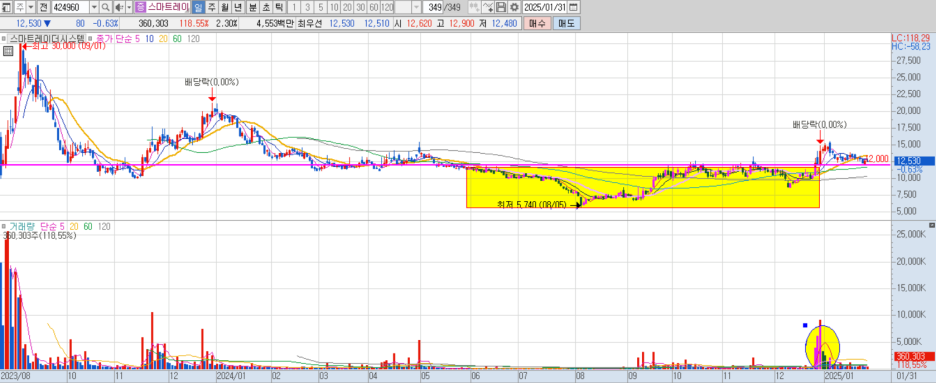The width and height of the screenshot is (936, 383).
Task: Expand the stock code history dropdown
Action: coord(94,7)
